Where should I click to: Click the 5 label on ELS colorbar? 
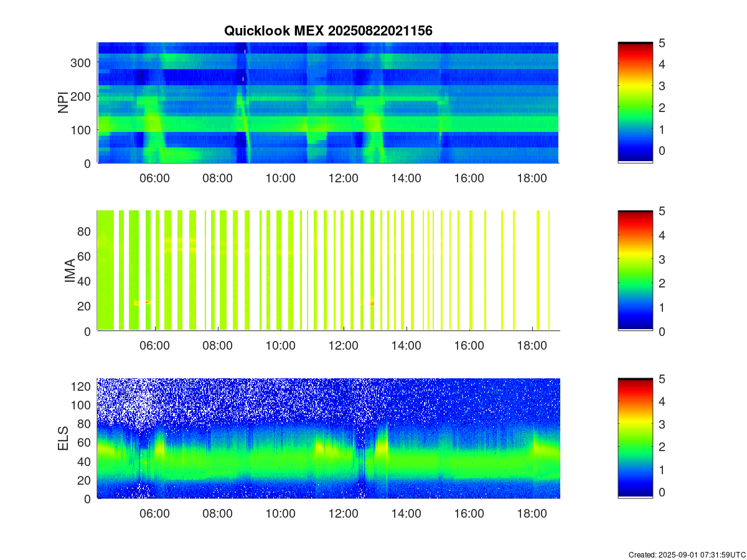tap(663, 379)
